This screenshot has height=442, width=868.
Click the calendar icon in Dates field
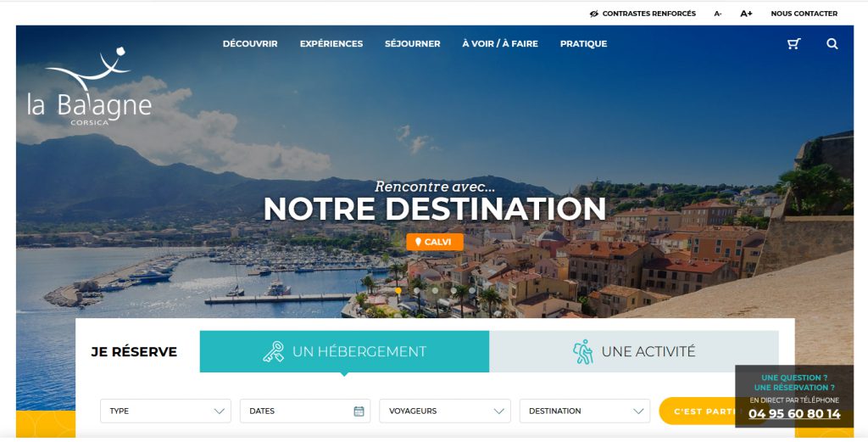coord(359,411)
